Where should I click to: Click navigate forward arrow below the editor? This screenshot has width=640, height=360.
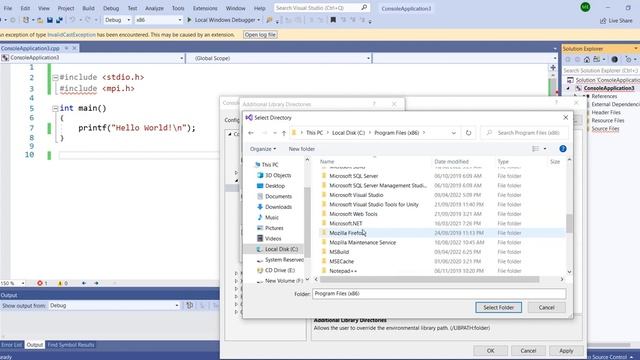tap(96, 283)
